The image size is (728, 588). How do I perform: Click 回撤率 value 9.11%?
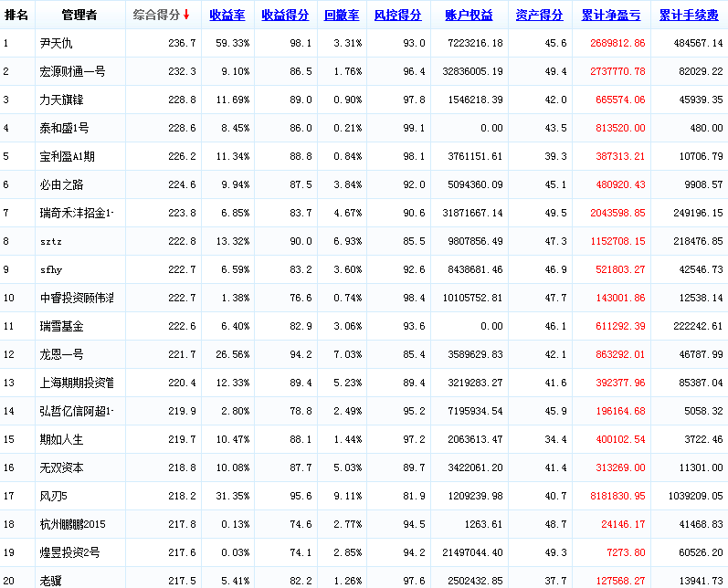click(x=348, y=496)
